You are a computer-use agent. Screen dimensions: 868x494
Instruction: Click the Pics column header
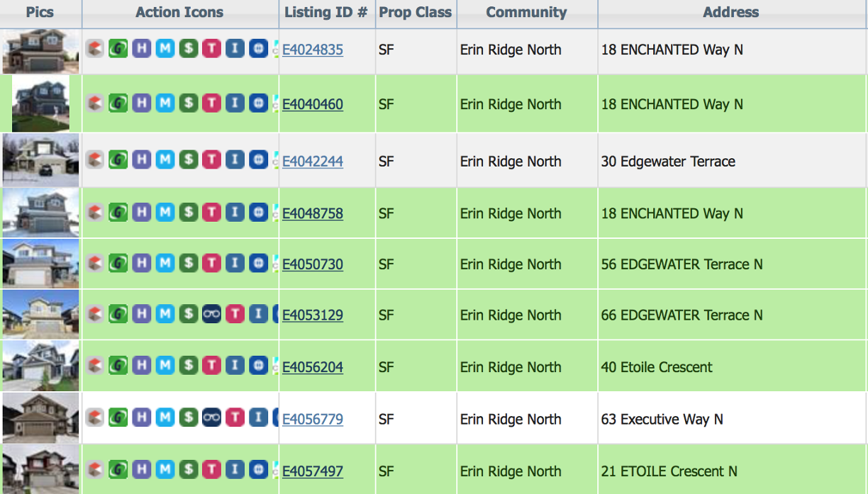click(40, 12)
